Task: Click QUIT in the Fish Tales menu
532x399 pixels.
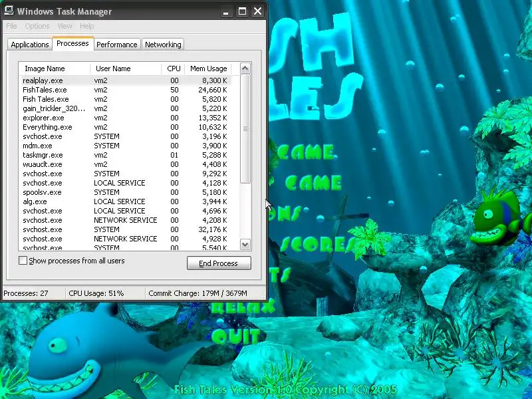Action: coord(236,336)
